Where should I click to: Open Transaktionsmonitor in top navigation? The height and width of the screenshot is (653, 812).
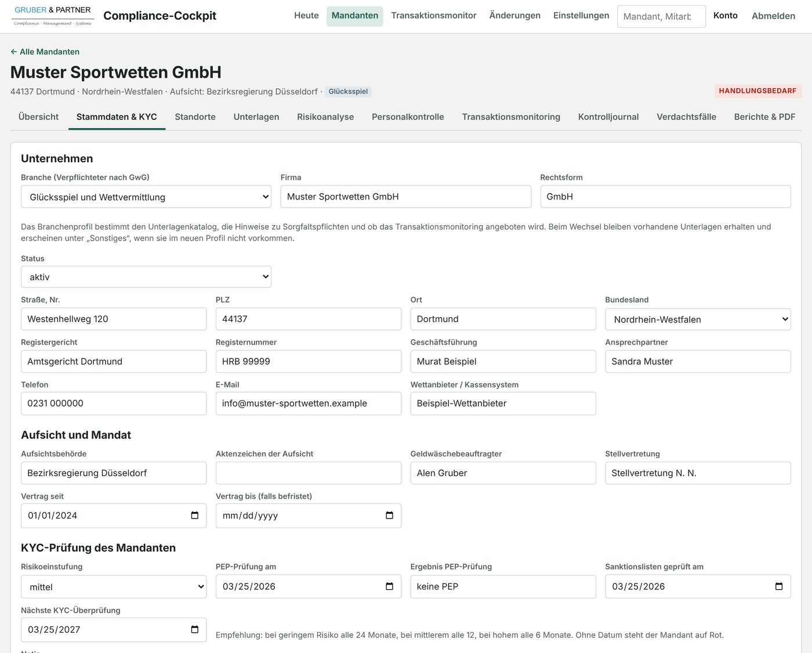[x=434, y=16]
